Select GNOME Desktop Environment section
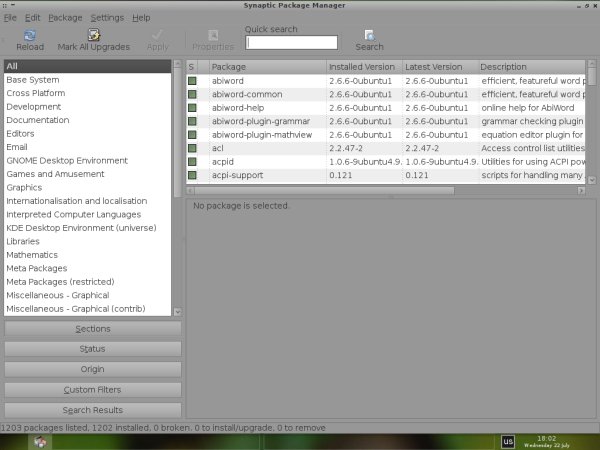600x450 pixels. pos(67,160)
